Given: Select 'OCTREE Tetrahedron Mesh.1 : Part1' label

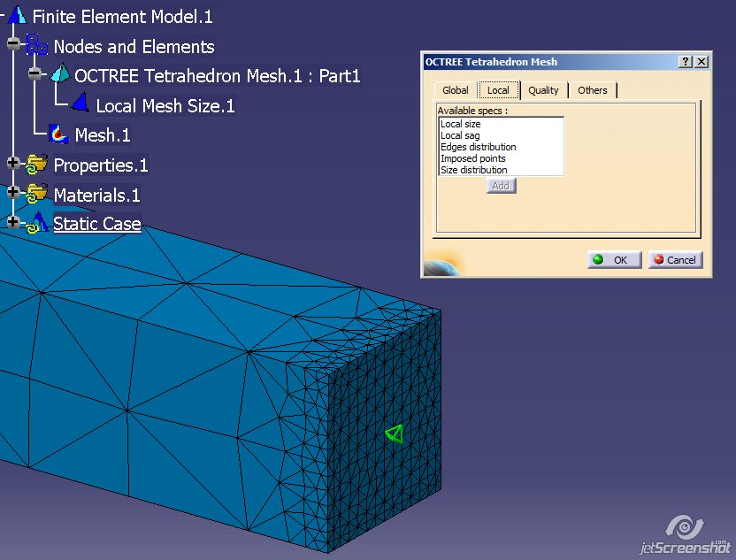Looking at the screenshot, I should pos(218,75).
